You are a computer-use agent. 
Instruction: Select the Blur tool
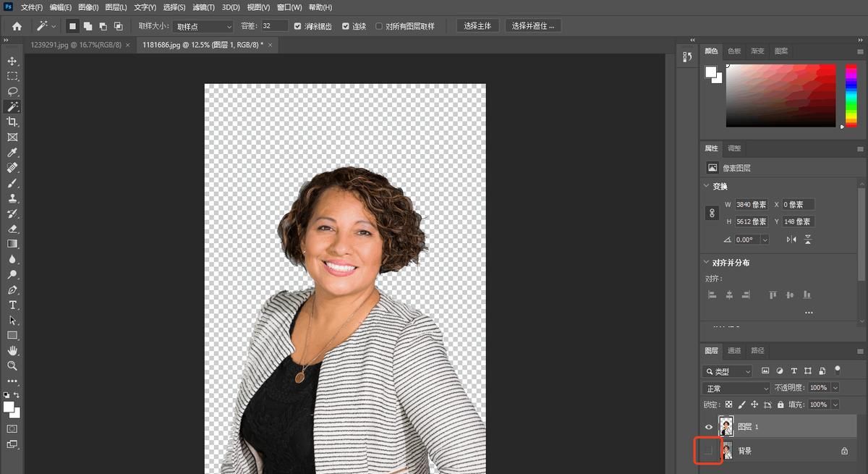coord(12,259)
